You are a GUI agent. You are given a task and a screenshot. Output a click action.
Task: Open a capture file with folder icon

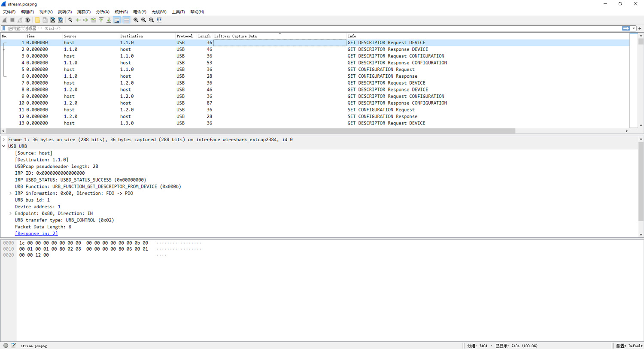pos(37,20)
